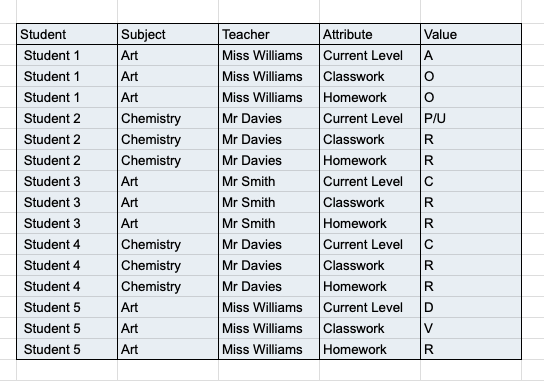Select the Teacher header cell
Image resolution: width=544 pixels, height=381 pixels.
tap(269, 34)
